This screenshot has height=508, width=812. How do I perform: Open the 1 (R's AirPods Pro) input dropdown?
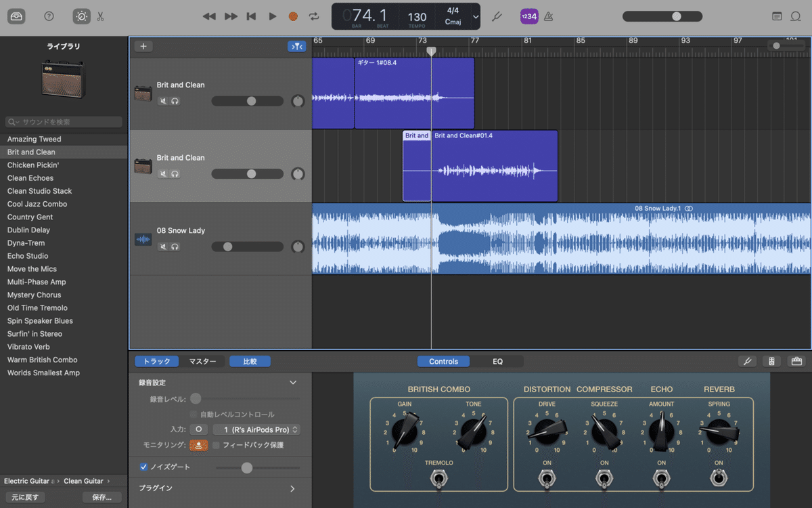(x=256, y=429)
